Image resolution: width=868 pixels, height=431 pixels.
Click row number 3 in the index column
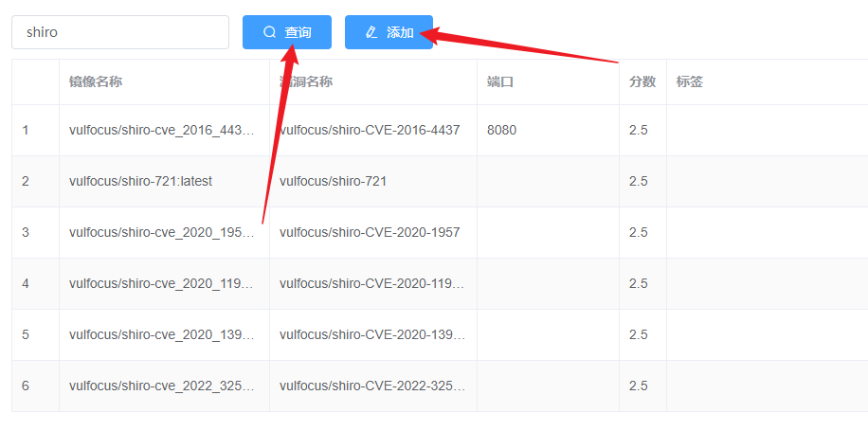27,232
